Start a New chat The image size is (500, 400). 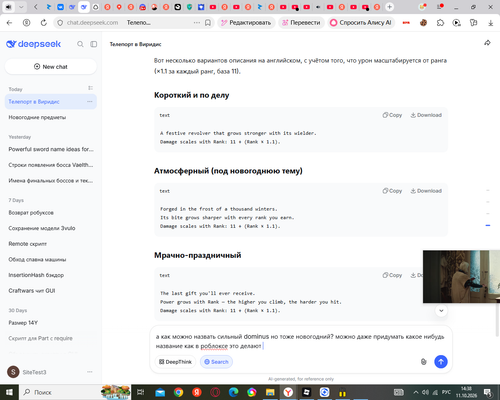tap(51, 67)
